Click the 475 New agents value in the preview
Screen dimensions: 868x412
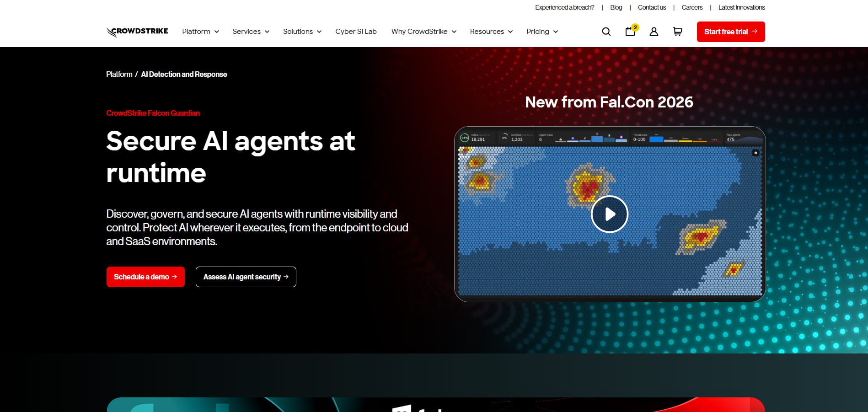(731, 139)
